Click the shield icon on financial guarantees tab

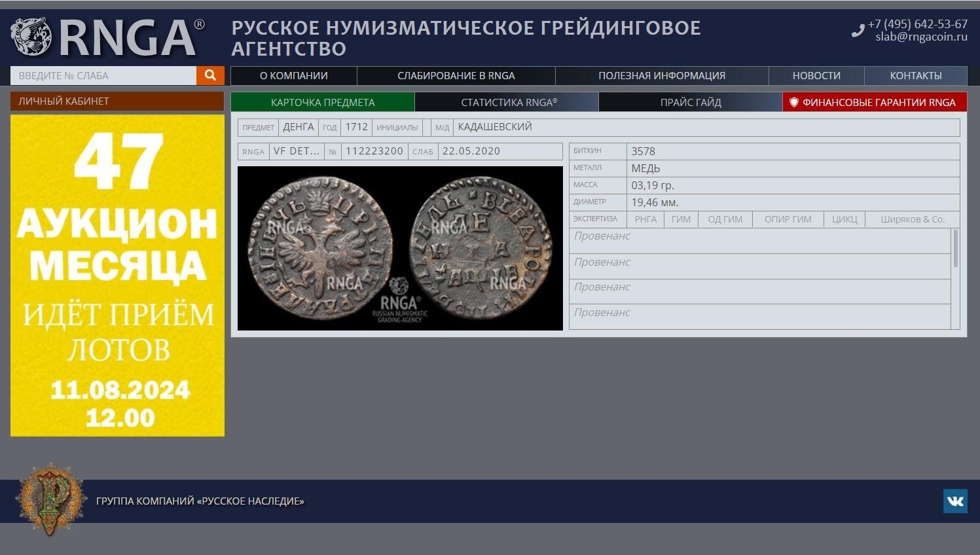(x=794, y=102)
